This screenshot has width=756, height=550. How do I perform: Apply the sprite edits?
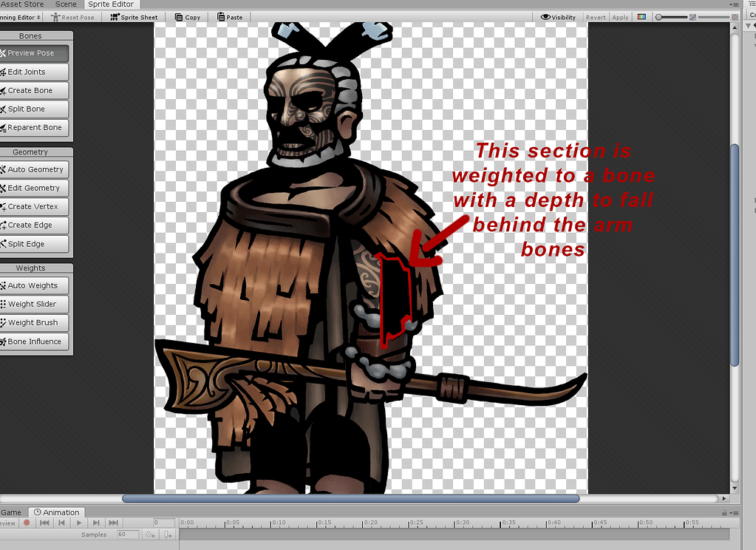(620, 17)
